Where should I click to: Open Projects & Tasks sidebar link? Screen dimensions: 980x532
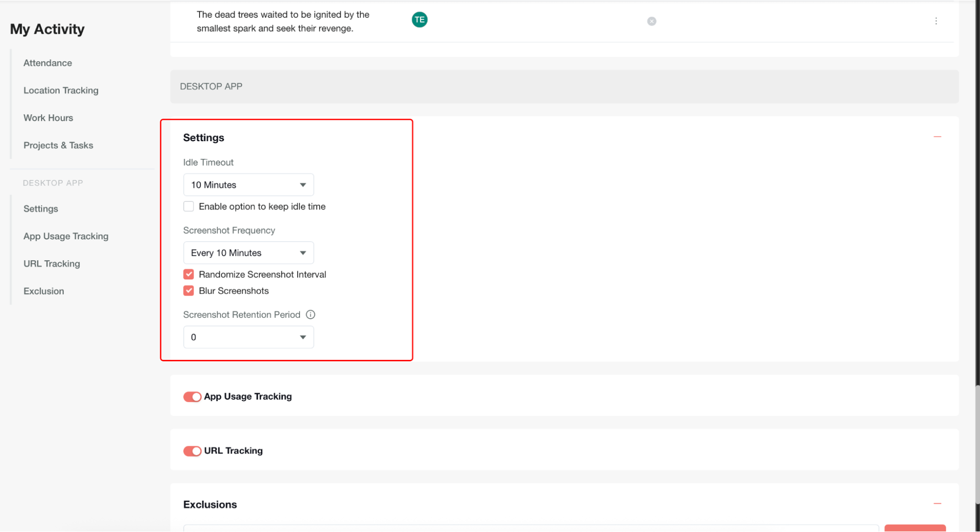click(x=58, y=145)
